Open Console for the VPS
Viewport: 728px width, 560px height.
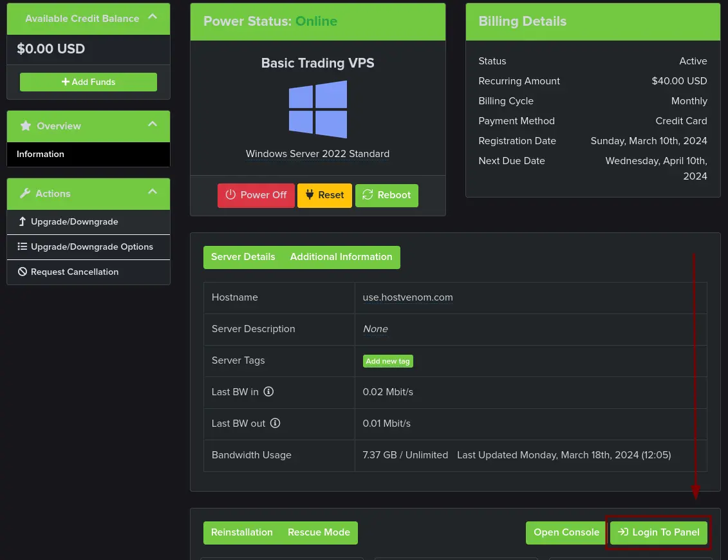coord(566,532)
